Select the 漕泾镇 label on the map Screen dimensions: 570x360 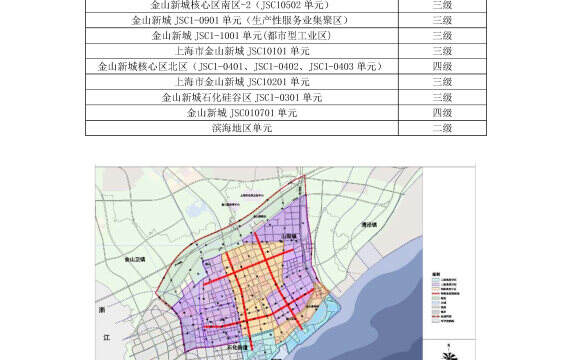click(369, 225)
